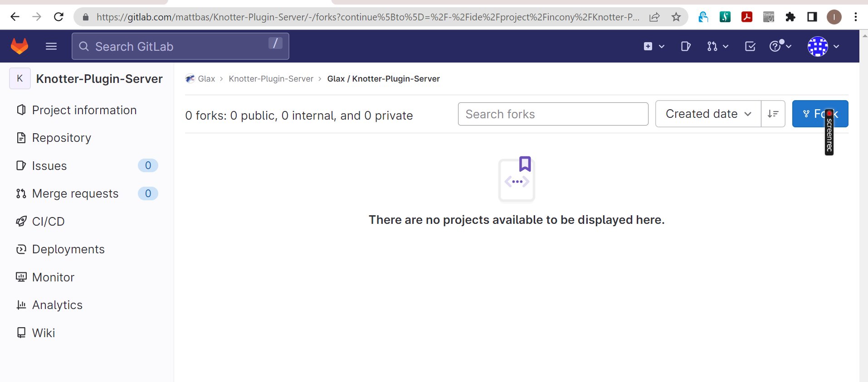Open the Help menu icon

(780, 46)
